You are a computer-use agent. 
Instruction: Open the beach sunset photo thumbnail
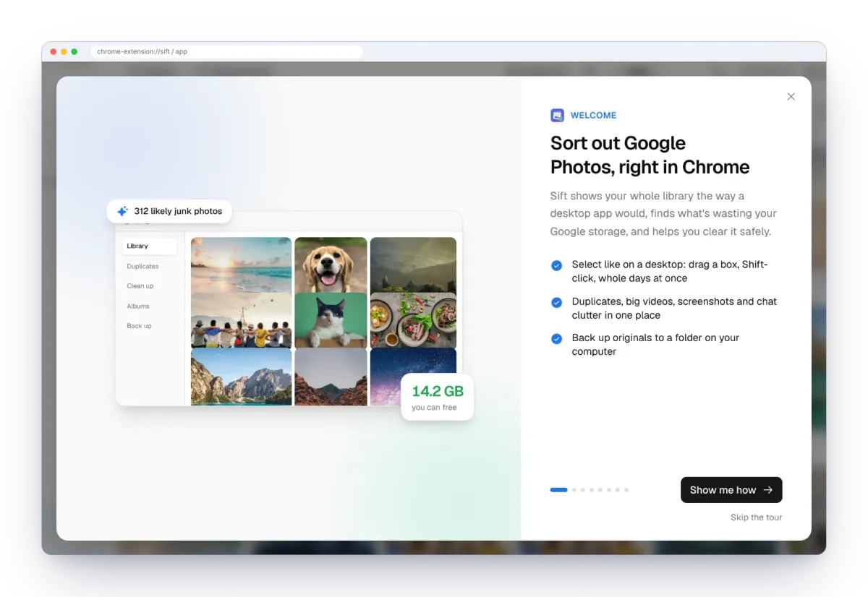pos(241,265)
